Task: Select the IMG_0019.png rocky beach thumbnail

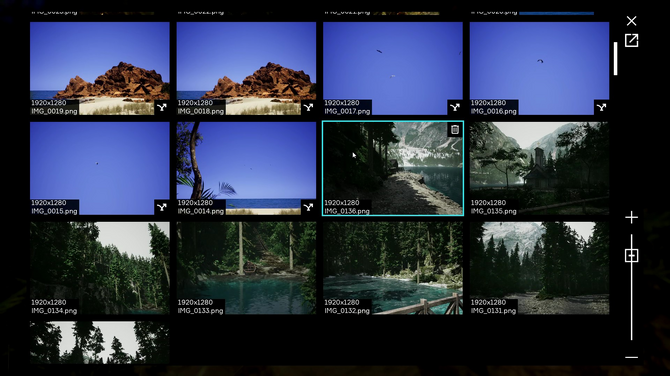Action: 100,68
